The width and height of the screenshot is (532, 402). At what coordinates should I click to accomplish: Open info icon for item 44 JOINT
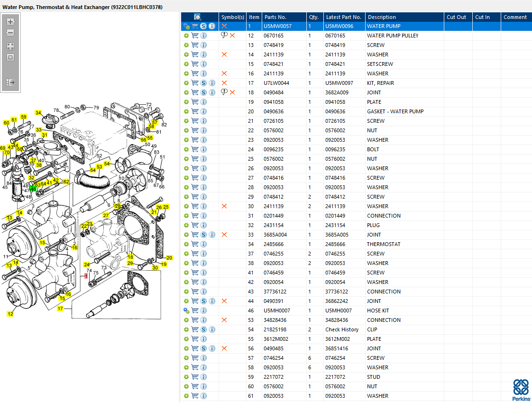(x=212, y=301)
